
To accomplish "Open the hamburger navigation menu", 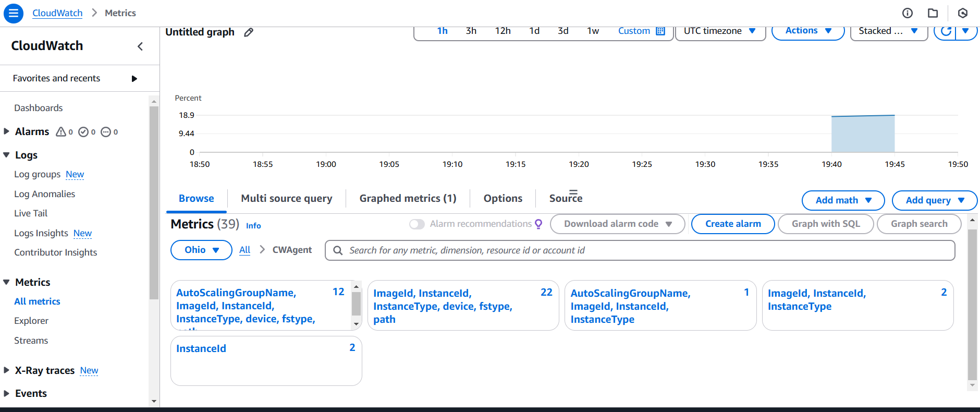I will tap(14, 13).
